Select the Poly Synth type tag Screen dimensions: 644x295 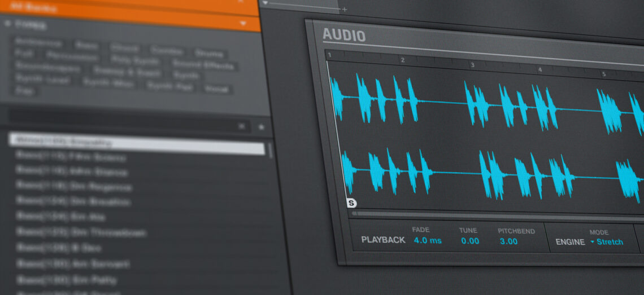(135, 61)
